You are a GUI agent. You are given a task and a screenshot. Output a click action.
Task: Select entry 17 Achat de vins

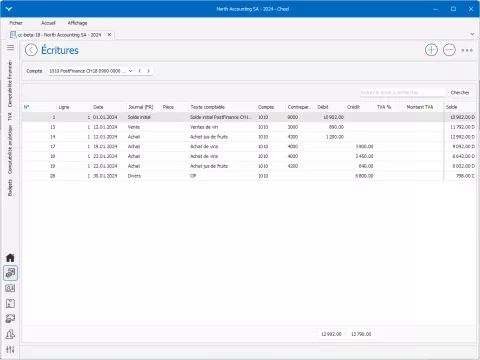pos(249,146)
